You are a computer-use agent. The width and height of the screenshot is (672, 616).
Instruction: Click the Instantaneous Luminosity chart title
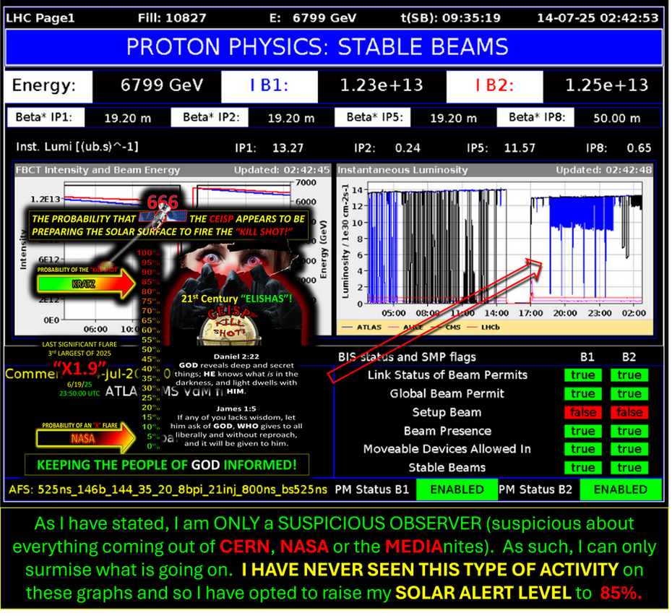point(403,171)
